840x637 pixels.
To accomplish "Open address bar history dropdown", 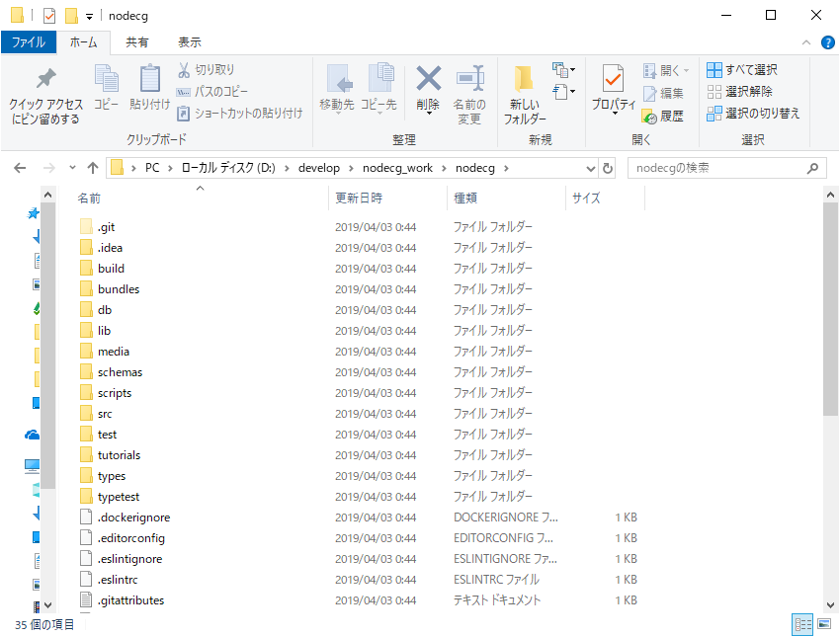I will coord(590,169).
